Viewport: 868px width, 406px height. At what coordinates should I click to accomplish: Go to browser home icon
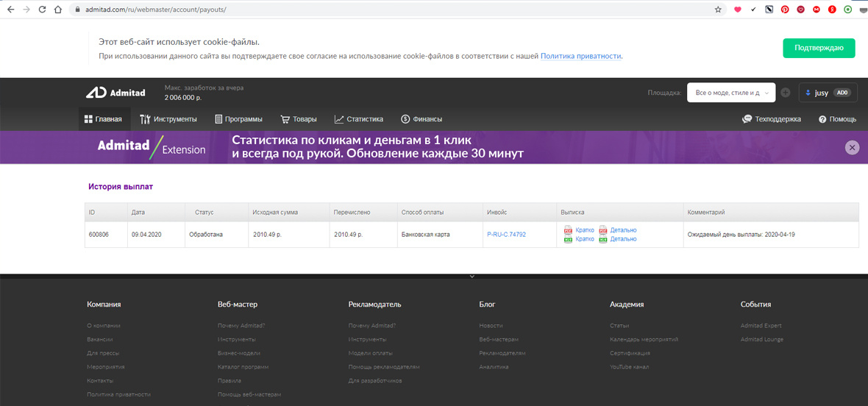pos(58,10)
